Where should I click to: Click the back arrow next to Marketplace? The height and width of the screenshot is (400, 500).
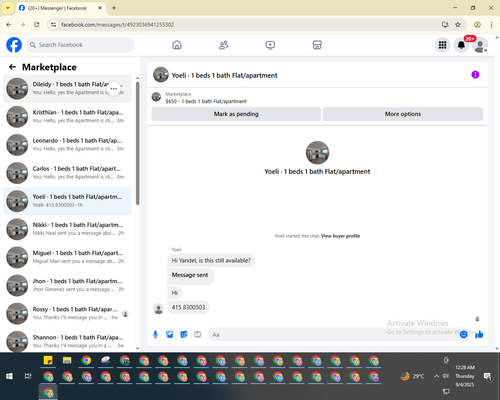[x=13, y=67]
